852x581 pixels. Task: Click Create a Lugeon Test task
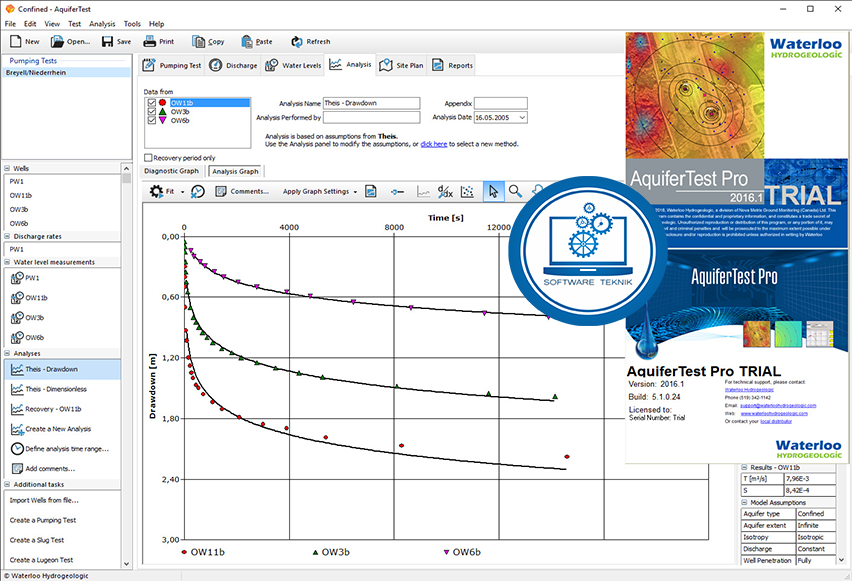pos(41,560)
